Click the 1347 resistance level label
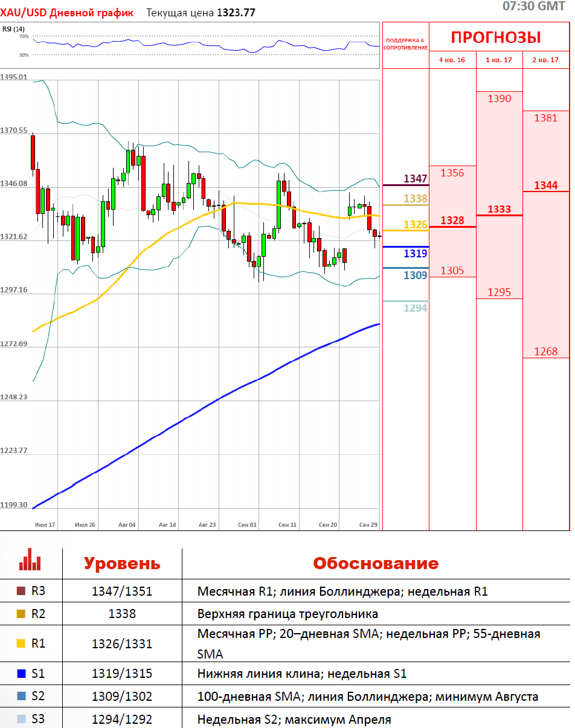 coord(416,179)
